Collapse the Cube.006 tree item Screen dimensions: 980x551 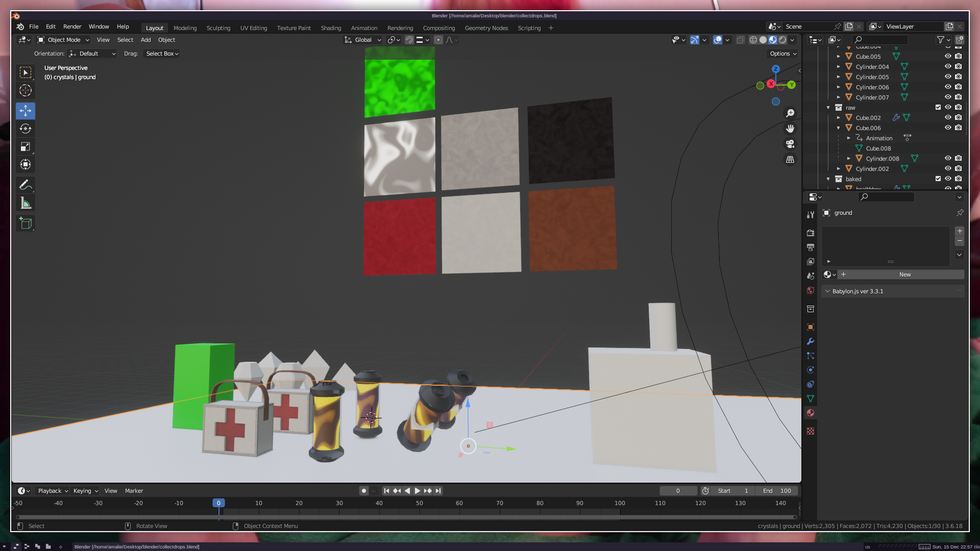(838, 128)
